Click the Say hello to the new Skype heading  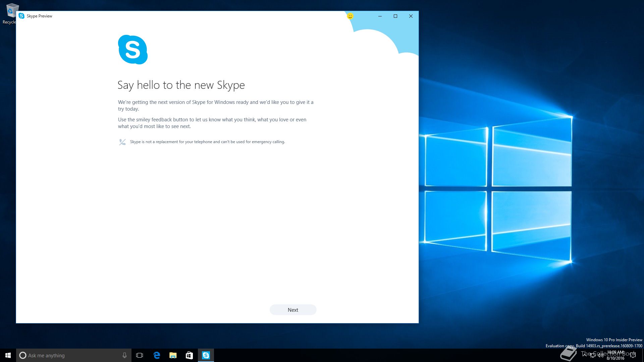click(181, 85)
